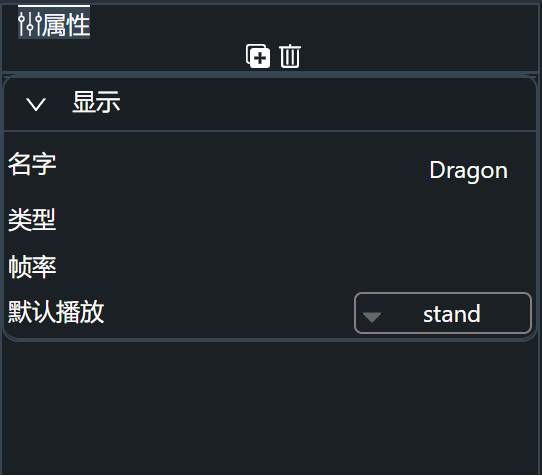Click the trash delete icon
The image size is (542, 476).
(290, 56)
